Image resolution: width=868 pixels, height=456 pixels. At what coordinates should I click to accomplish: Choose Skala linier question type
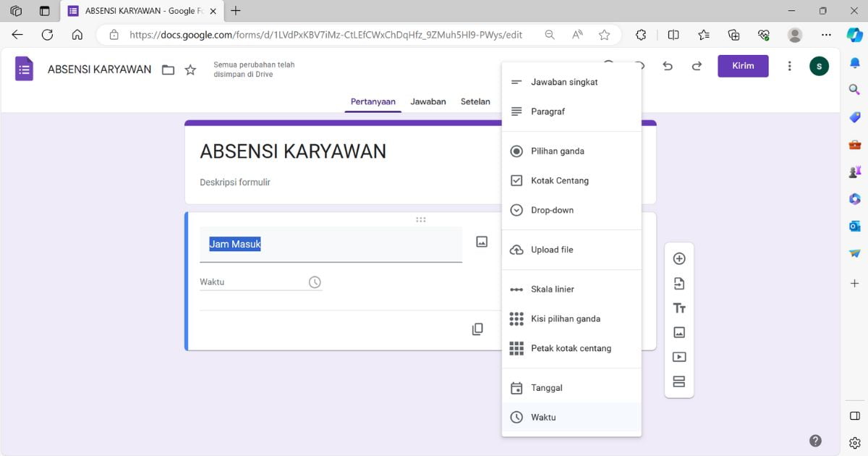pos(571,289)
